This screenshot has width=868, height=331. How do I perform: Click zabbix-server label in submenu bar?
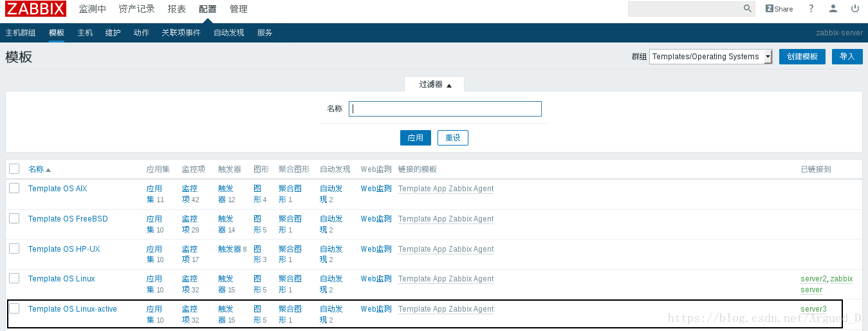point(839,33)
